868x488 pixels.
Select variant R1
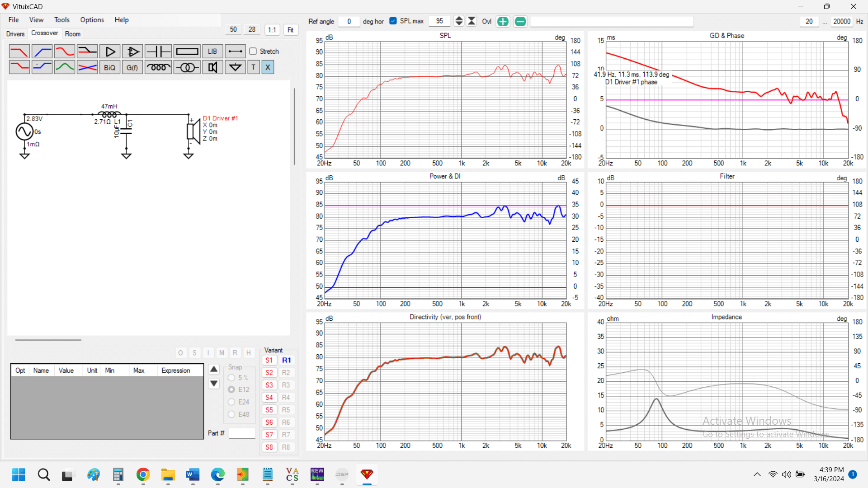pos(286,360)
